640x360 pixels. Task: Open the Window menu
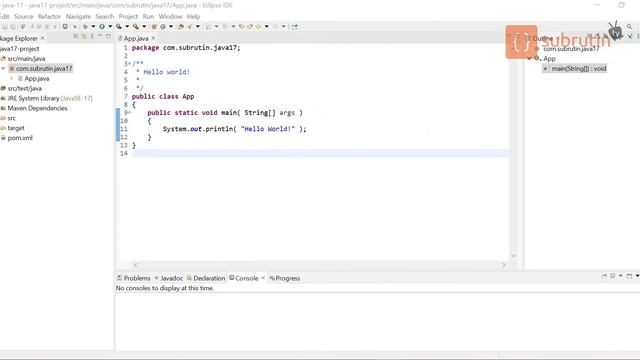click(170, 16)
